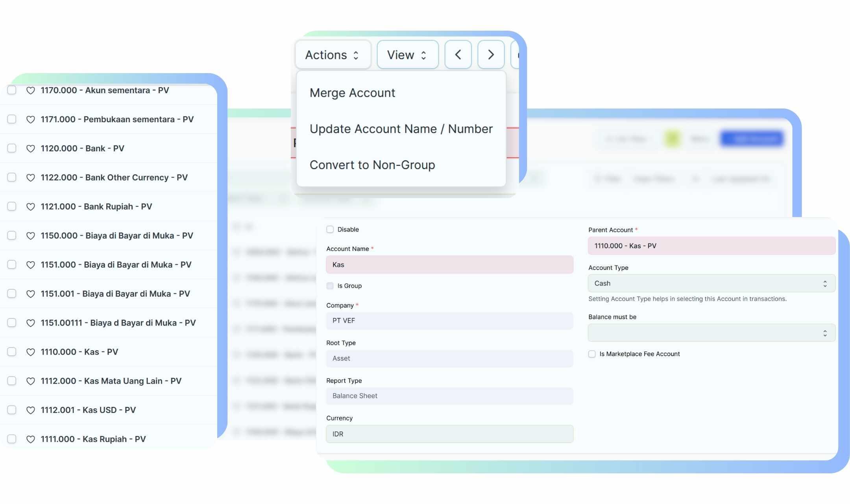Image resolution: width=850 pixels, height=504 pixels.
Task: Click the Parent Account input field
Action: point(711,246)
